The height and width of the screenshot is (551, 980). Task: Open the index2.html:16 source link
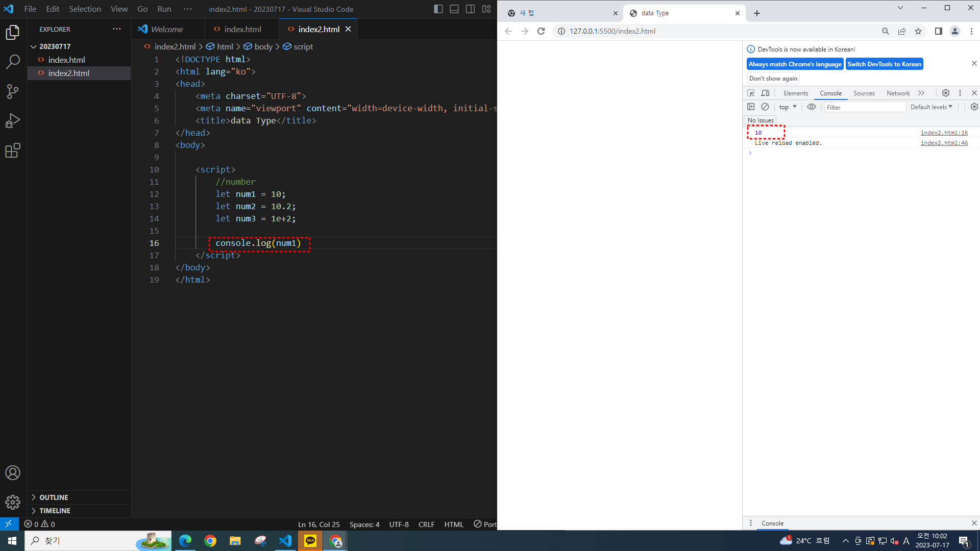pos(944,133)
